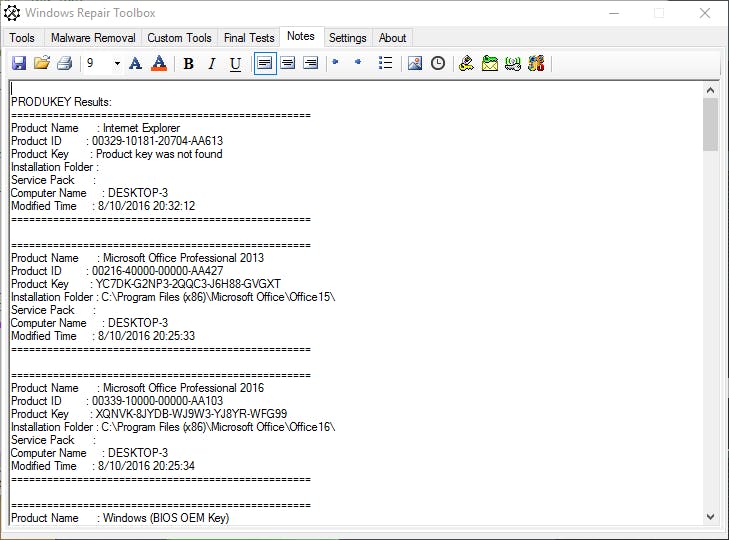Open font settings with the blue A icon
729x540 pixels.
[135, 63]
